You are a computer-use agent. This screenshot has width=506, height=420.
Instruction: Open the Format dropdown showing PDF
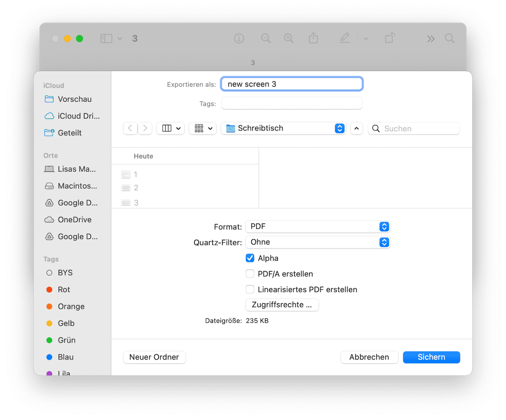[x=318, y=226]
